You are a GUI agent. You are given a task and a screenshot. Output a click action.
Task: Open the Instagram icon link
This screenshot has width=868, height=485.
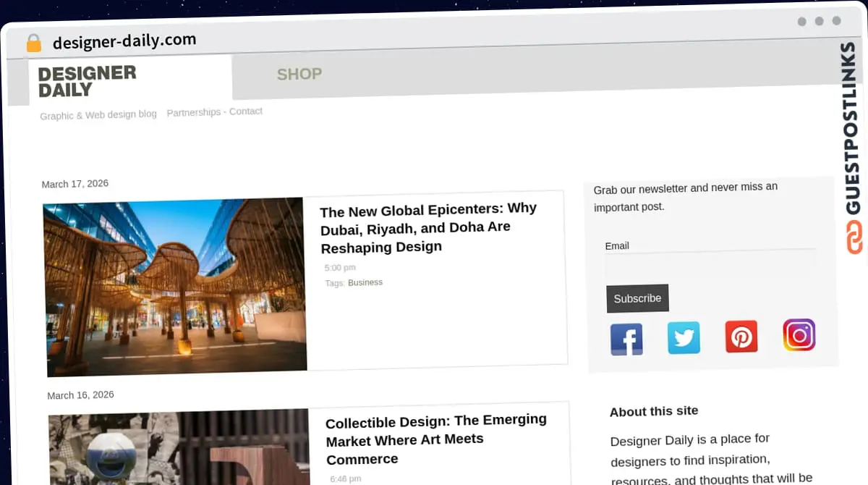[x=799, y=335]
